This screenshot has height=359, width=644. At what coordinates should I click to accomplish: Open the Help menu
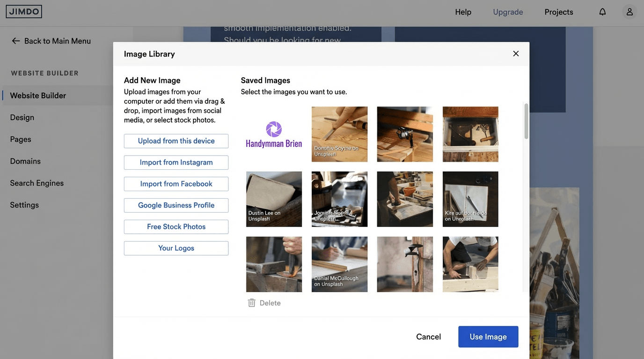tap(463, 12)
